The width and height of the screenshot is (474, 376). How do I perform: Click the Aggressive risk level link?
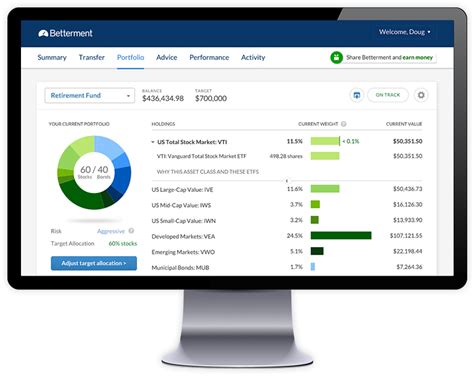pos(111,231)
